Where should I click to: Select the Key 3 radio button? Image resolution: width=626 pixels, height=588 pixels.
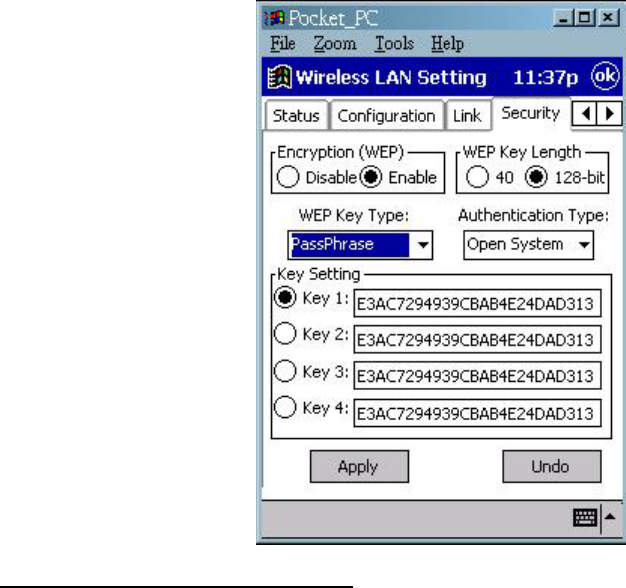click(x=285, y=371)
